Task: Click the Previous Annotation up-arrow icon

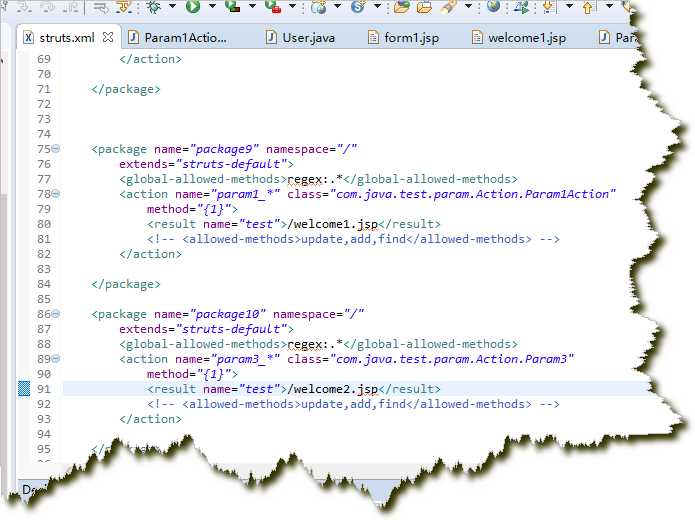Action: [x=588, y=7]
